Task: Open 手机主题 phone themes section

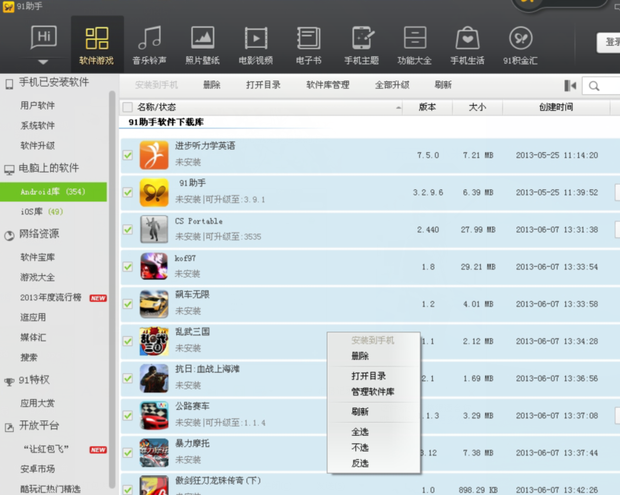Action: (362, 44)
